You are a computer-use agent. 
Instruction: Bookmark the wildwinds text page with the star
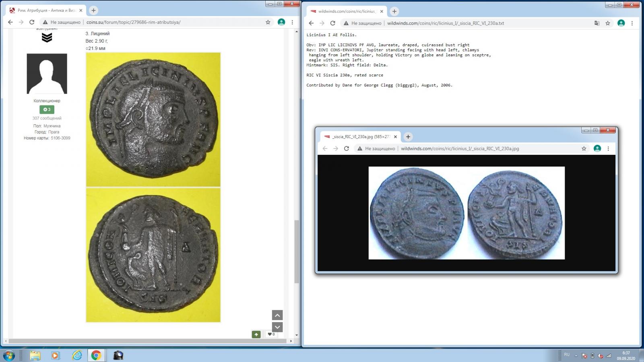point(608,23)
